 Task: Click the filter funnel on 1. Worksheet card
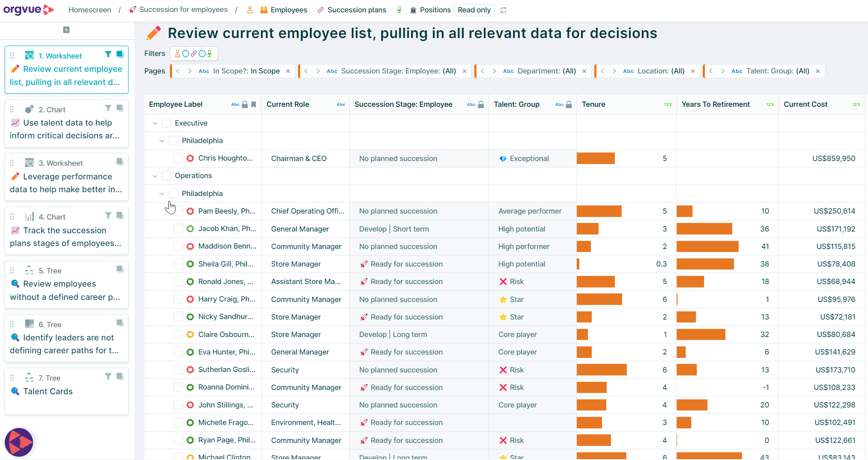108,54
